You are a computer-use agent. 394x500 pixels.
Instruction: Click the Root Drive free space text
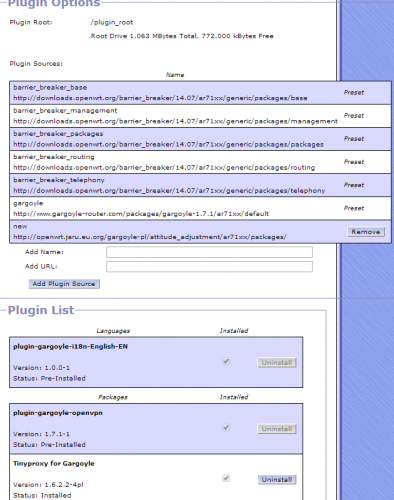coord(182,36)
